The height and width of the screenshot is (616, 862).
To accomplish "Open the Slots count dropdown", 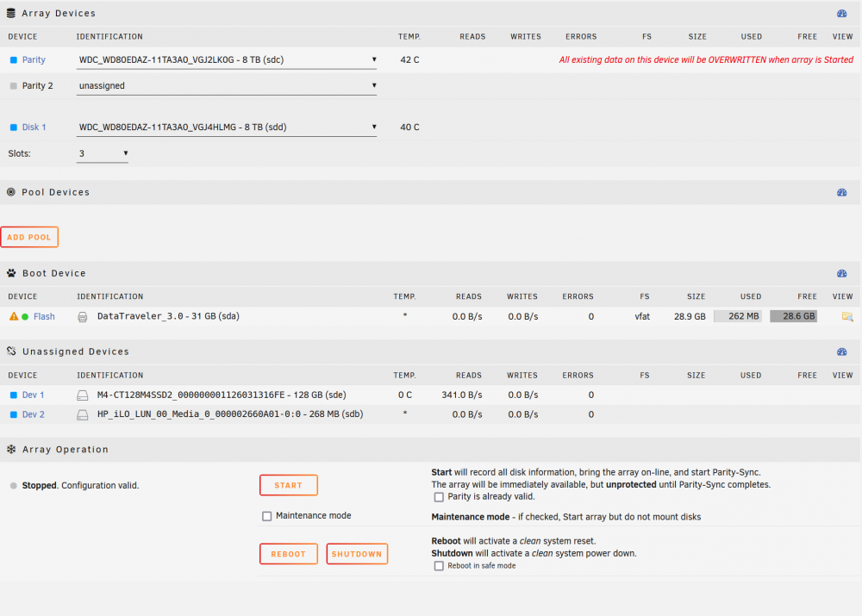I will coord(103,154).
